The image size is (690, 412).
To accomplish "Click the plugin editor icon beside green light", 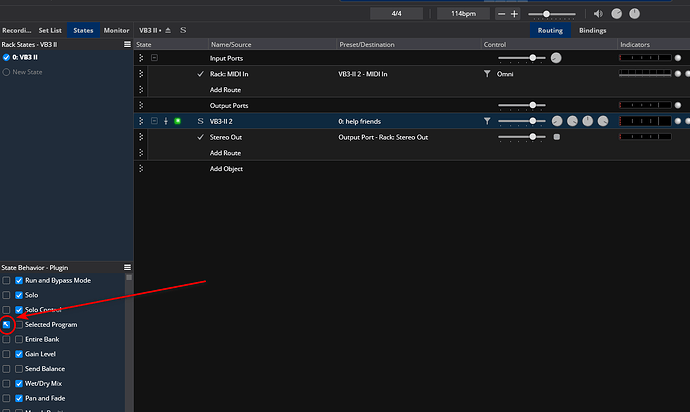I will (x=166, y=121).
